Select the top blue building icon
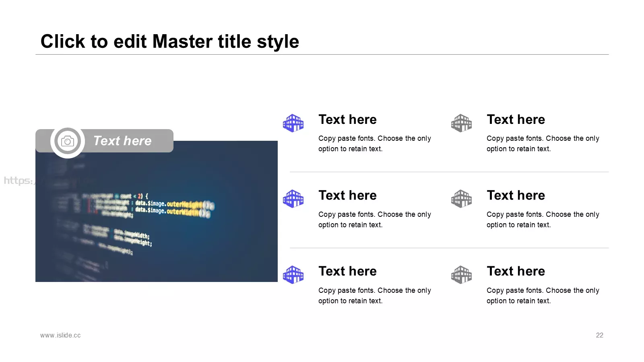Viewport: 644px width, 362px height. 293,123
